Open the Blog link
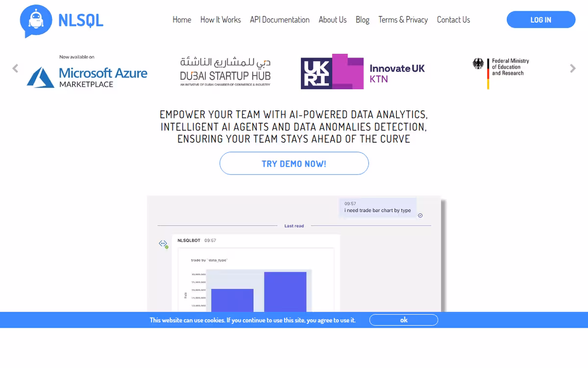The height and width of the screenshot is (368, 588). point(363,20)
